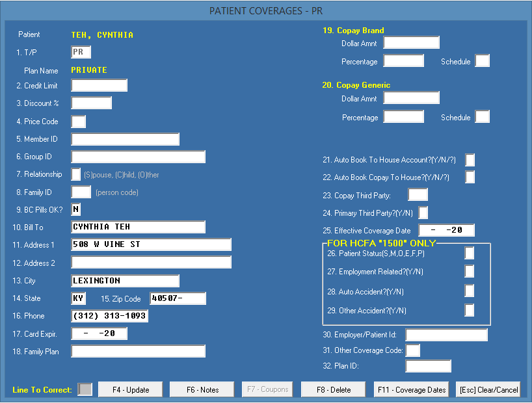Click Copay Brand Dollar Amnt field
This screenshot has width=532, height=403.
click(411, 43)
